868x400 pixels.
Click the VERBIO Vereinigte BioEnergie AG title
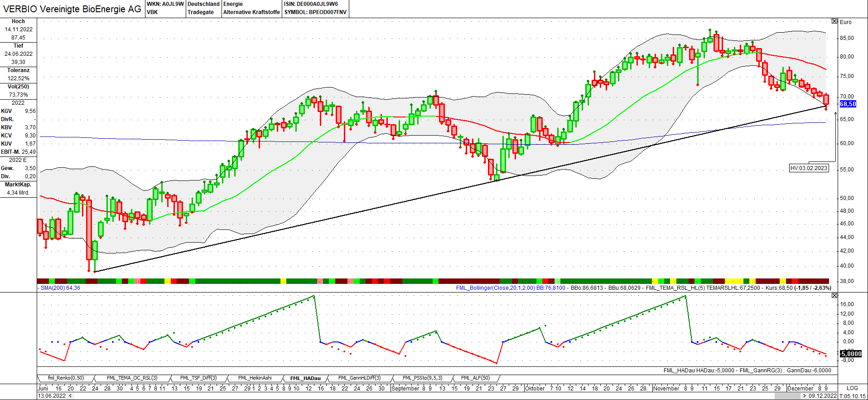(x=72, y=9)
